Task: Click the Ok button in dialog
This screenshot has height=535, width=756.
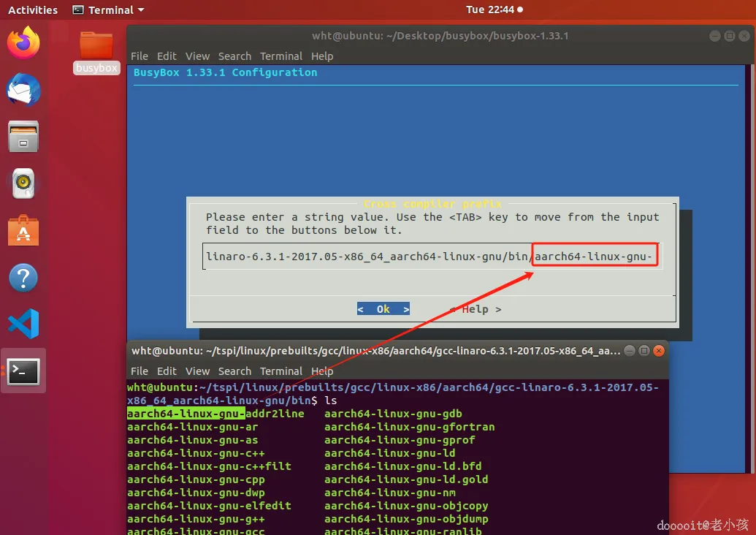Action: click(383, 309)
